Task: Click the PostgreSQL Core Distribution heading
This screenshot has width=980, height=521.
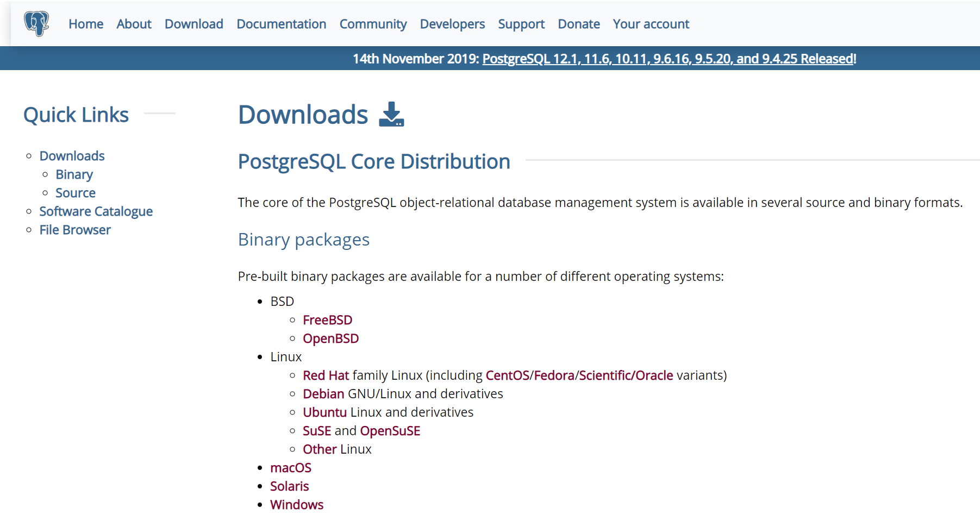Action: pyautogui.click(x=374, y=161)
